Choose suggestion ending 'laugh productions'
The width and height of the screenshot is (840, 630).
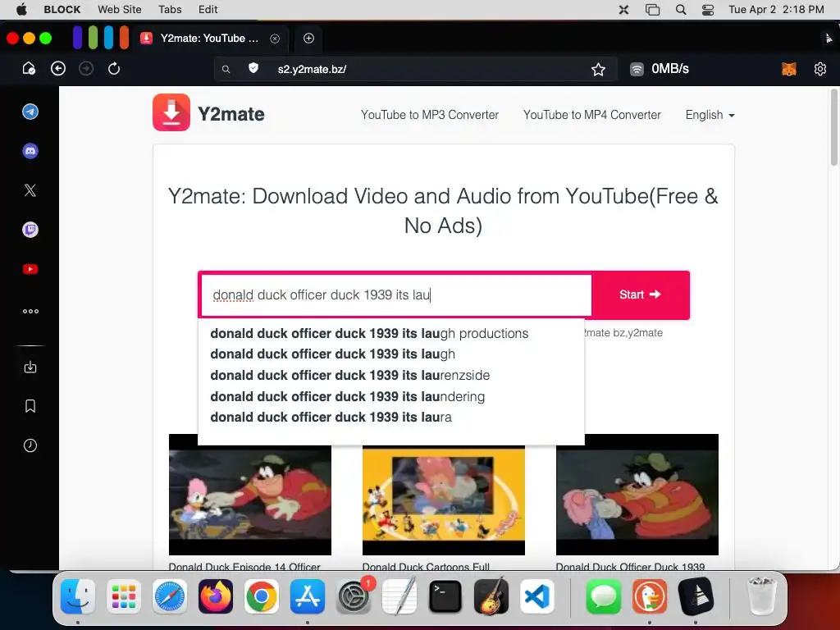(x=391, y=333)
